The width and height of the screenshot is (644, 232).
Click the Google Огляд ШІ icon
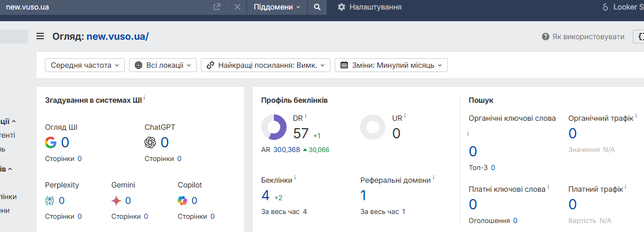pyautogui.click(x=51, y=142)
